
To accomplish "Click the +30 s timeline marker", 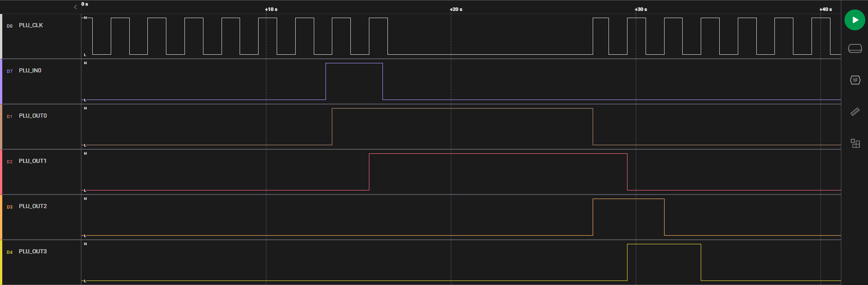I will [x=641, y=9].
